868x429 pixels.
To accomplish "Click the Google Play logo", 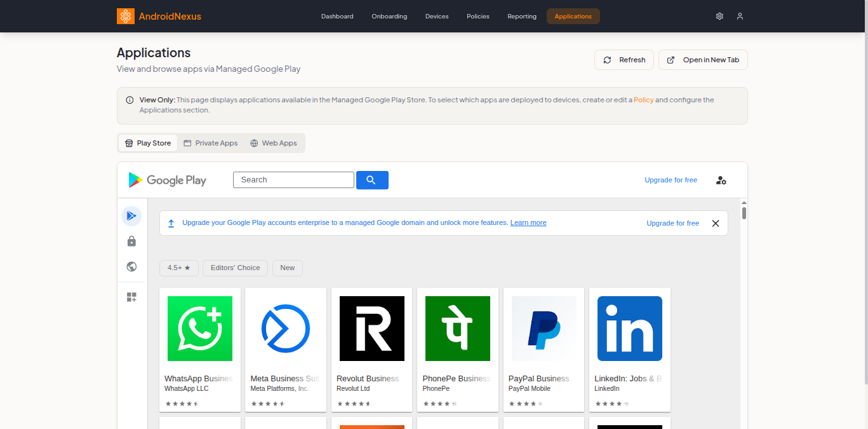I will [168, 180].
